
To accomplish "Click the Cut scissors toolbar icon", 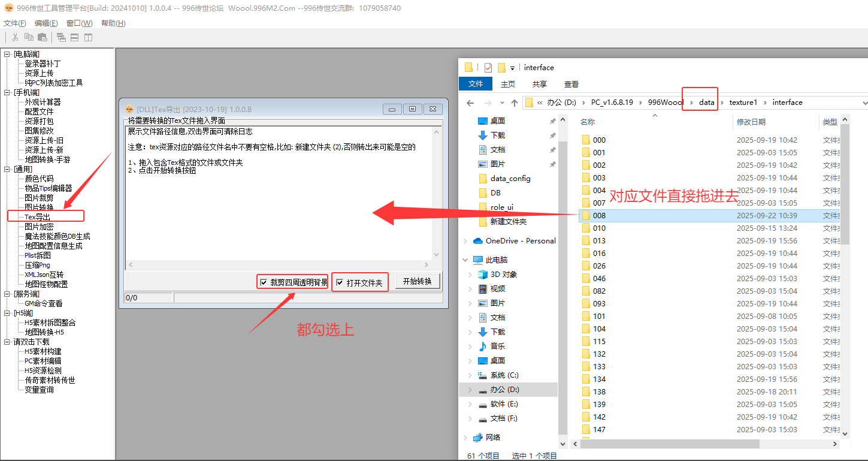I will [15, 37].
